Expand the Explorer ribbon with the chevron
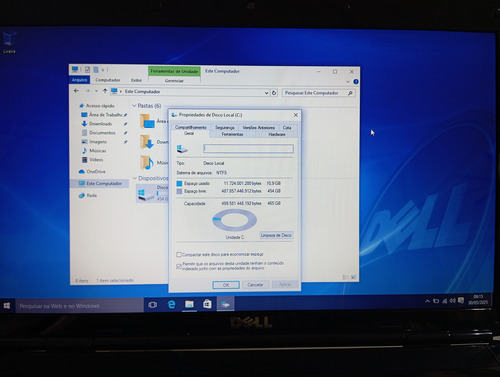Viewport: 500px width, 377px height. click(348, 82)
